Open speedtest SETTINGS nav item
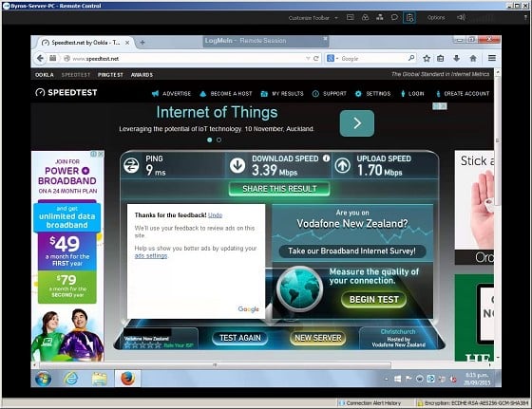Screen dimensions: 532x409 point(372,94)
